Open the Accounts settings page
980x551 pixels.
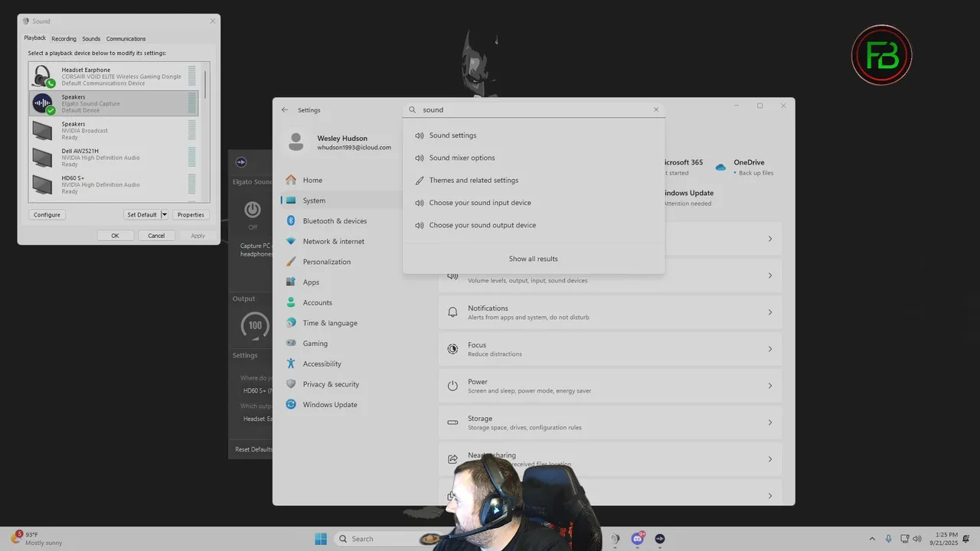(x=340, y=302)
